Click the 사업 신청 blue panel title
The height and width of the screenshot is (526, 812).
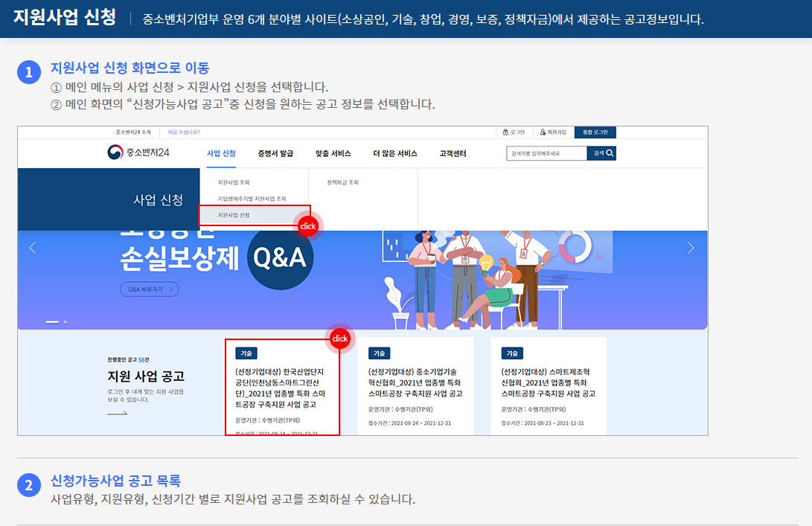pos(158,200)
